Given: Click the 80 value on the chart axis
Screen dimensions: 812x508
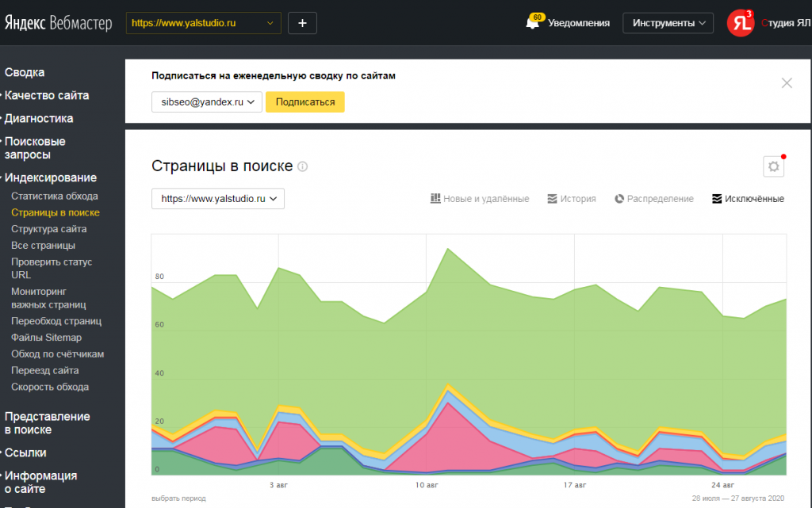Looking at the screenshot, I should coord(159,277).
